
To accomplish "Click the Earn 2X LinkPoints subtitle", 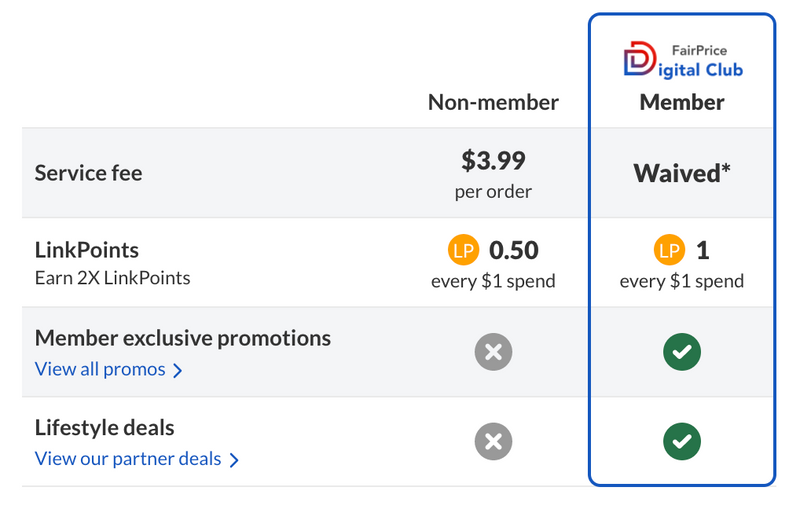I will [112, 278].
